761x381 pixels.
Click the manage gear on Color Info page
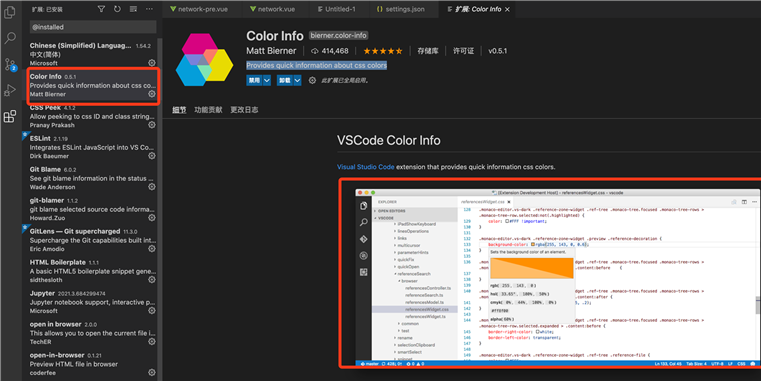tap(312, 80)
